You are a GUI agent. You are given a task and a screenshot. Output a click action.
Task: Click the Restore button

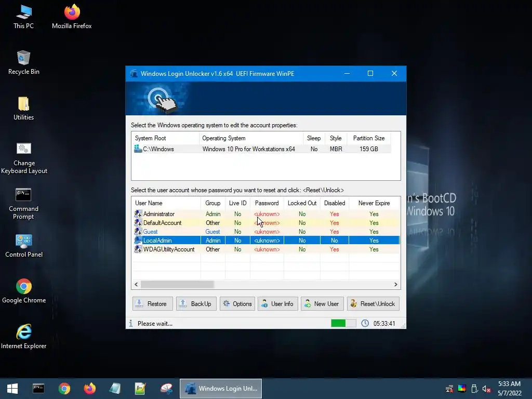[152, 303]
